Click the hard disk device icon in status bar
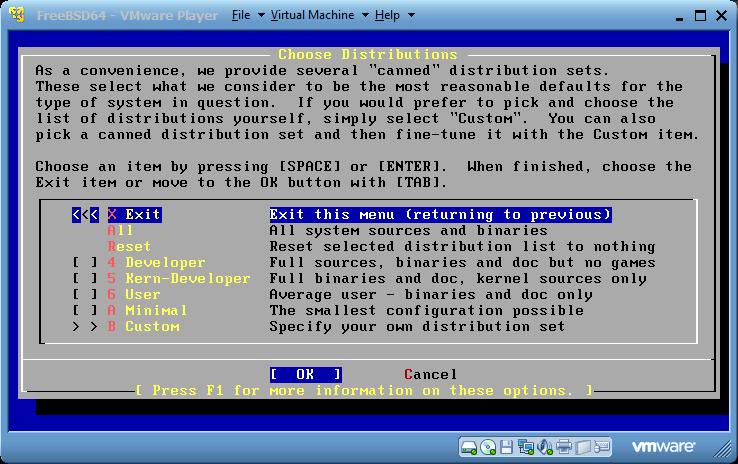Screen dimensions: 738x464 pyautogui.click(x=469, y=447)
